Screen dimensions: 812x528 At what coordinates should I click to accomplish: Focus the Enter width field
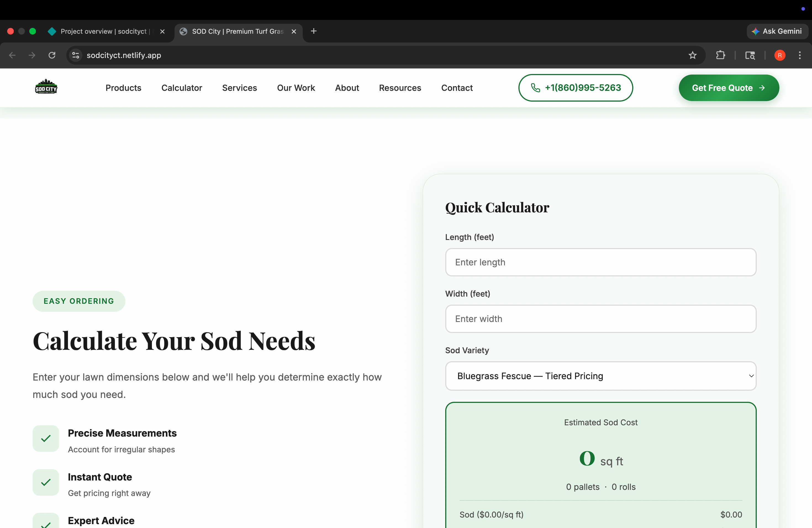coord(600,319)
